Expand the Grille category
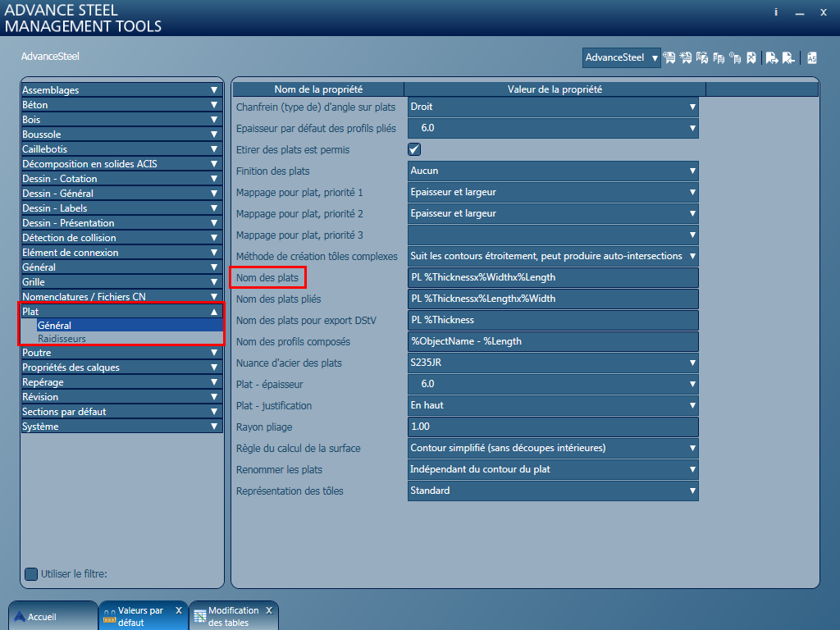Image resolution: width=840 pixels, height=630 pixels. point(121,281)
